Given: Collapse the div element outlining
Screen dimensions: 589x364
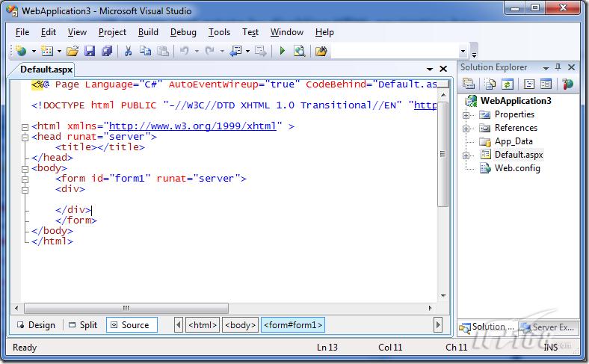Looking at the screenshot, I should (x=25, y=190).
